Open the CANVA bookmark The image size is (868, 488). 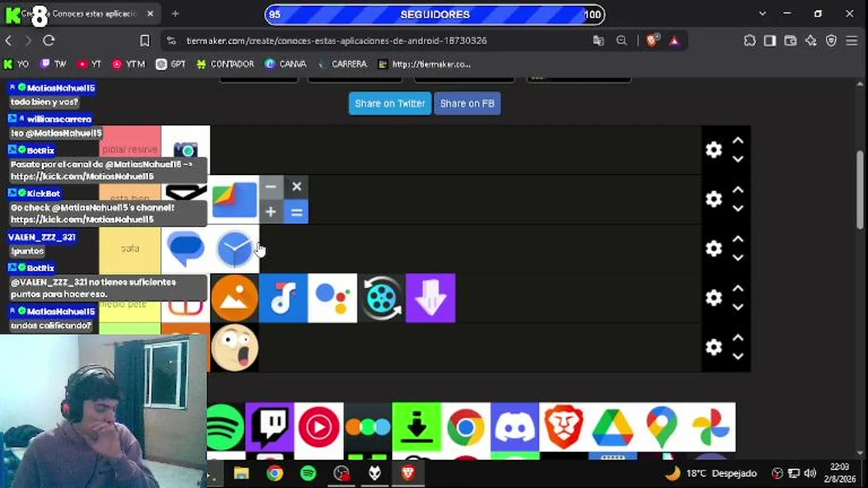point(285,64)
